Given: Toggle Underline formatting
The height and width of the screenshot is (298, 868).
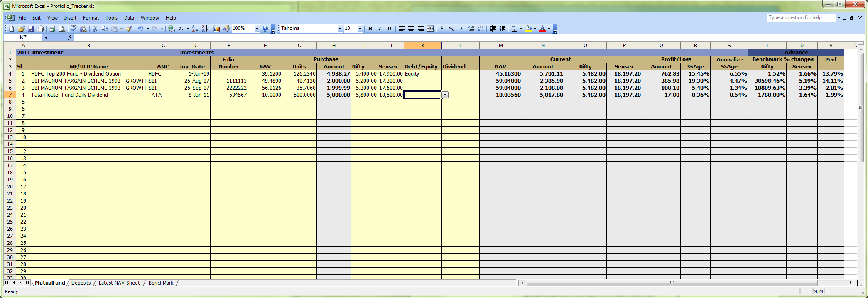Looking at the screenshot, I should (x=389, y=29).
